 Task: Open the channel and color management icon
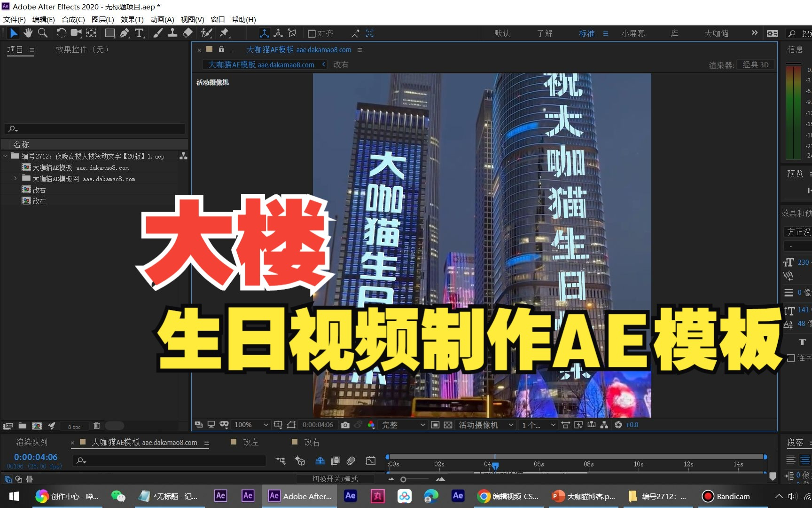click(x=371, y=425)
